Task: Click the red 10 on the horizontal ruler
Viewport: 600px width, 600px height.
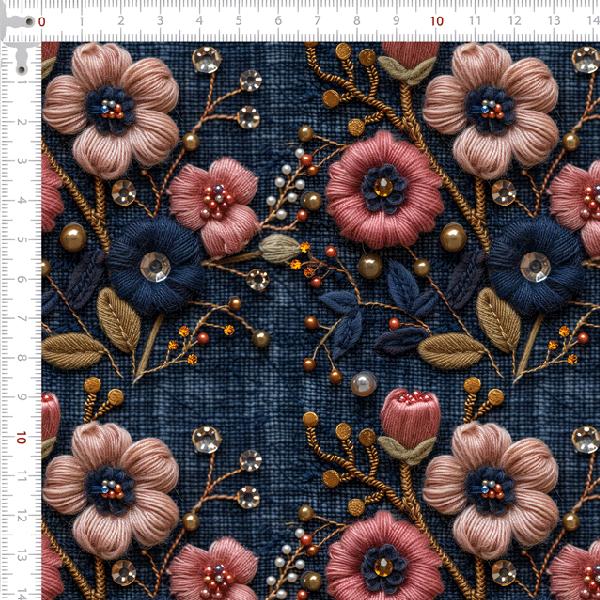Action: (x=437, y=21)
